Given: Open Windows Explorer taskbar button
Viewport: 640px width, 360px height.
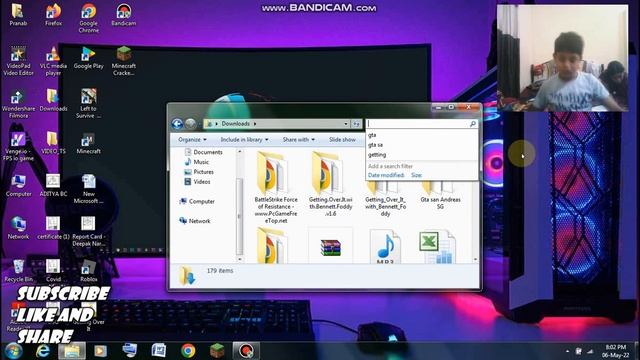Looking at the screenshot, I should [x=71, y=351].
